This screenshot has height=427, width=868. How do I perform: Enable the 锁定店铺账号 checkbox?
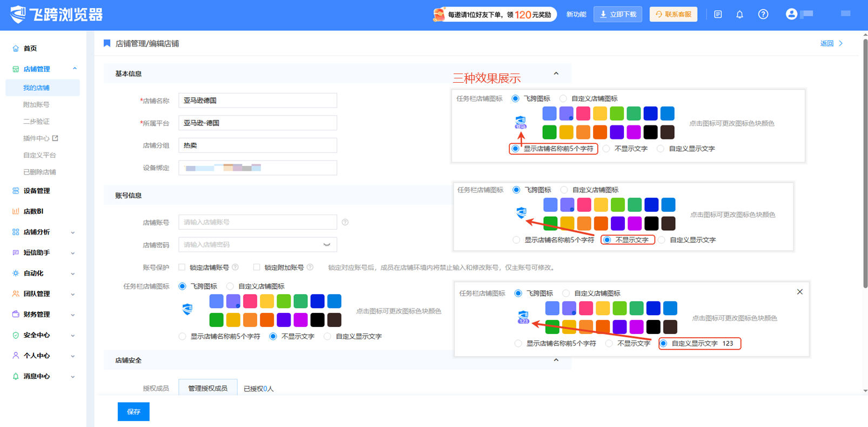pos(182,268)
